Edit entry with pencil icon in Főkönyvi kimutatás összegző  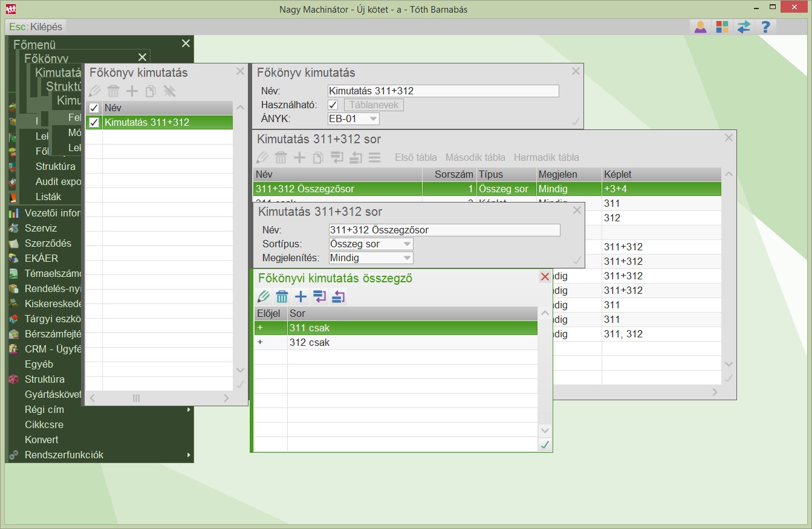point(263,297)
